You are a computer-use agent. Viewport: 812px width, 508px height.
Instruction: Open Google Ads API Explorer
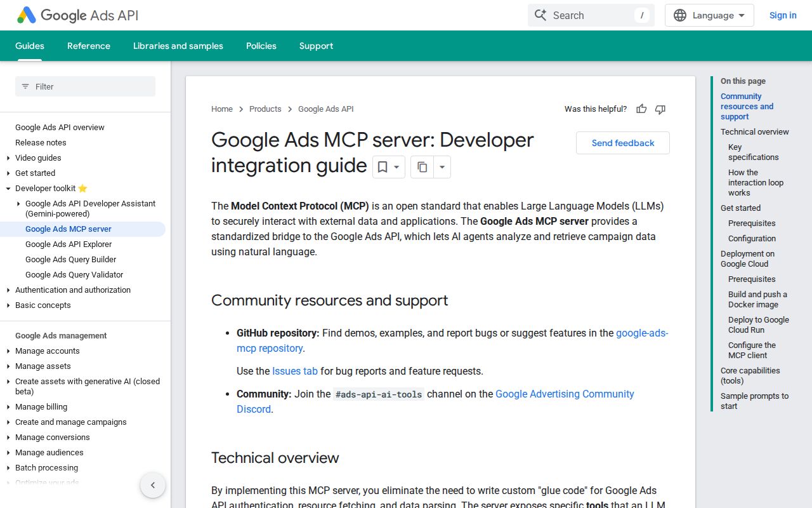pyautogui.click(x=69, y=244)
